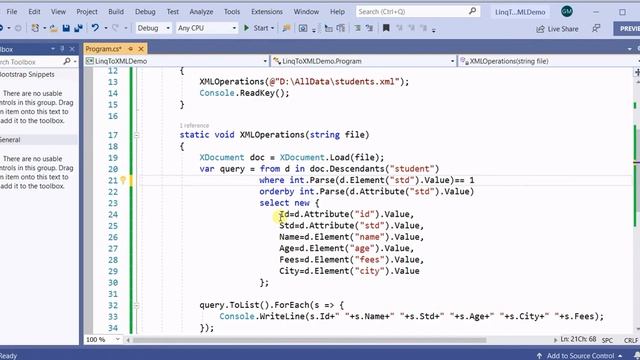Screen dimensions: 640x360
Task: Close the Toolbox panel
Action: [72, 49]
